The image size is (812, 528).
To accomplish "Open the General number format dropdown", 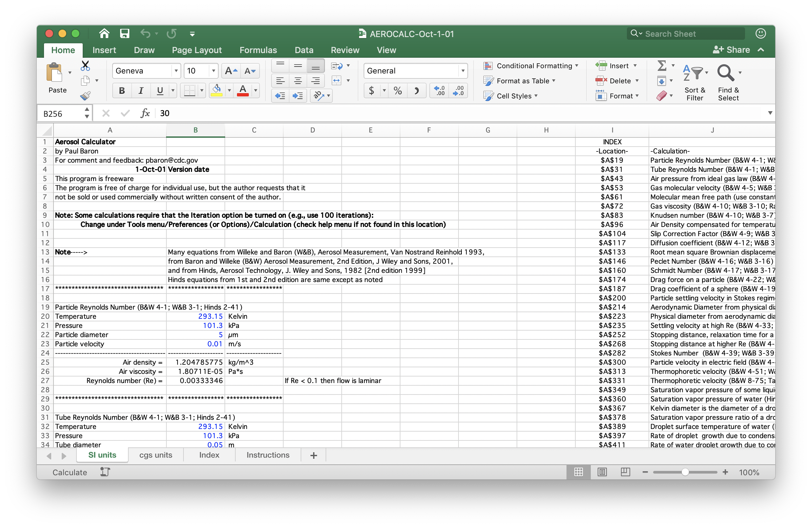I will click(463, 71).
